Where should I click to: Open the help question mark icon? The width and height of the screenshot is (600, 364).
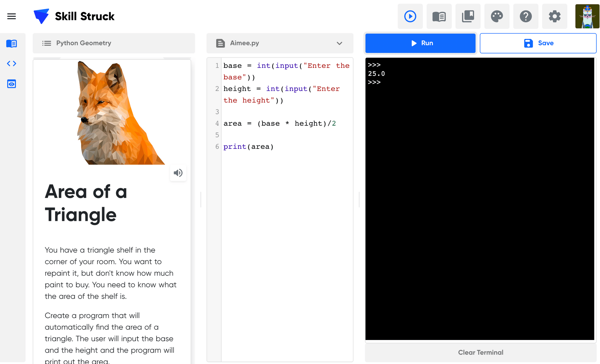tap(526, 16)
